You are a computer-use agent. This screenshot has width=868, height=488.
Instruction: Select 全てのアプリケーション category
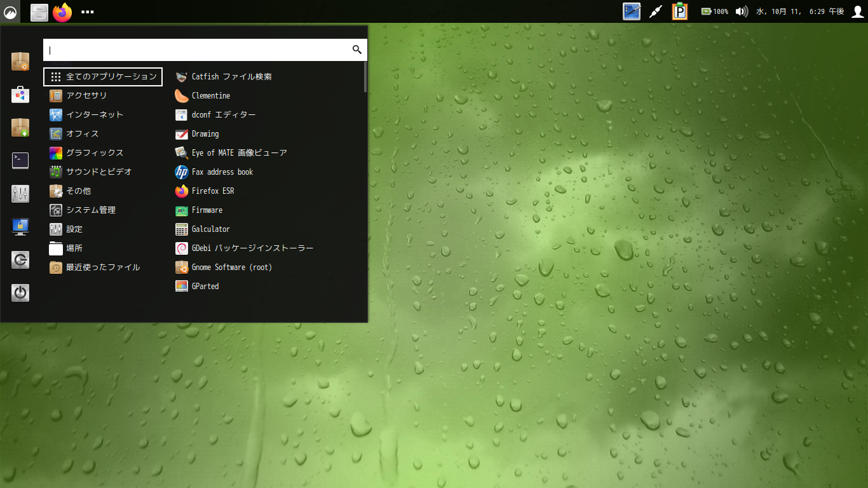tap(103, 76)
